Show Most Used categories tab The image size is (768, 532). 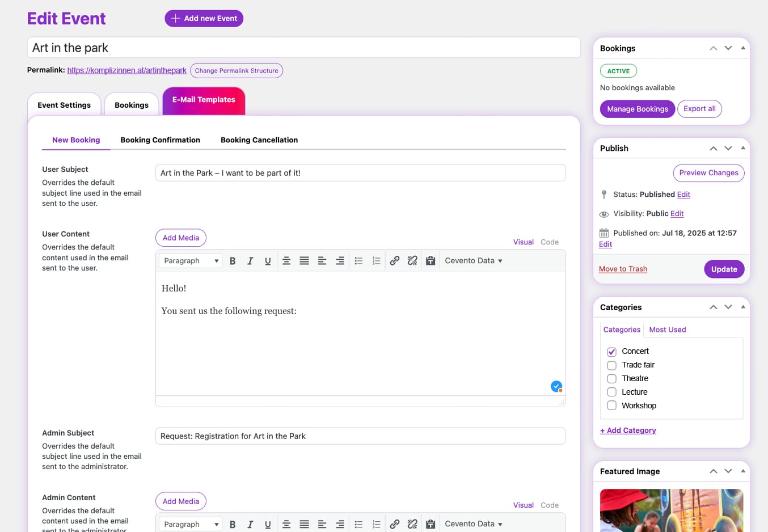click(668, 330)
